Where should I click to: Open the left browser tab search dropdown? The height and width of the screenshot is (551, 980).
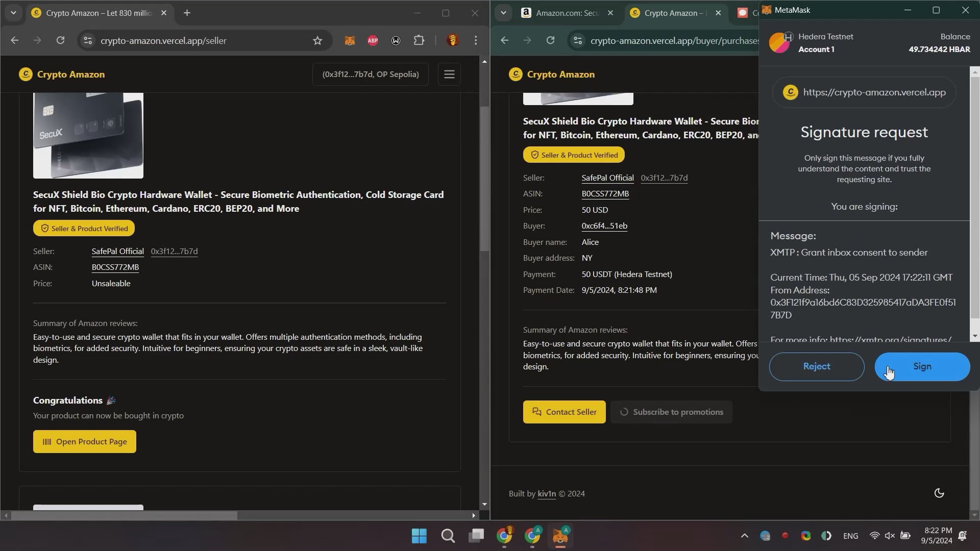click(x=13, y=13)
